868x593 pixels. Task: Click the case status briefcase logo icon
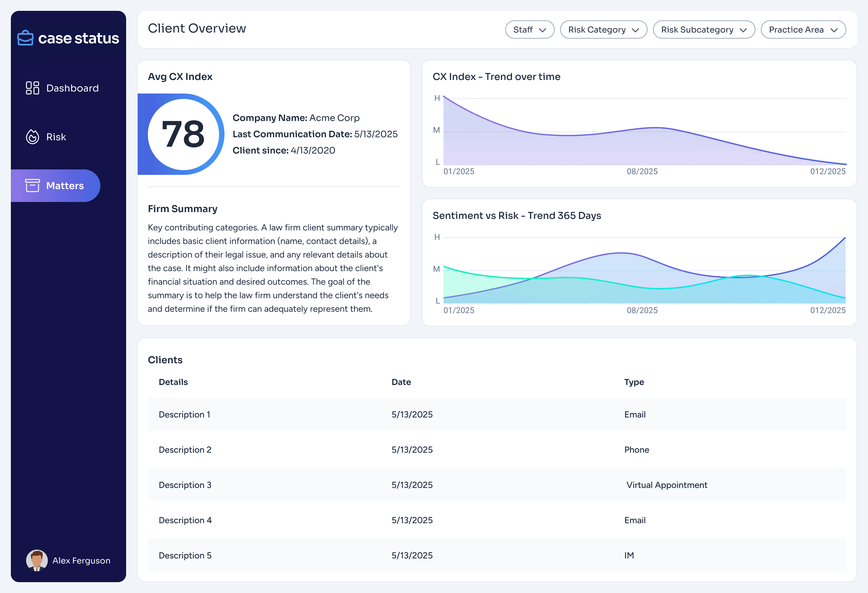pyautogui.click(x=25, y=38)
